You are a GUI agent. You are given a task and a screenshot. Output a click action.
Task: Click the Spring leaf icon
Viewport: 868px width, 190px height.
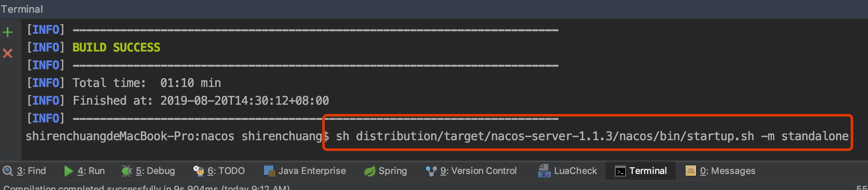(x=369, y=171)
